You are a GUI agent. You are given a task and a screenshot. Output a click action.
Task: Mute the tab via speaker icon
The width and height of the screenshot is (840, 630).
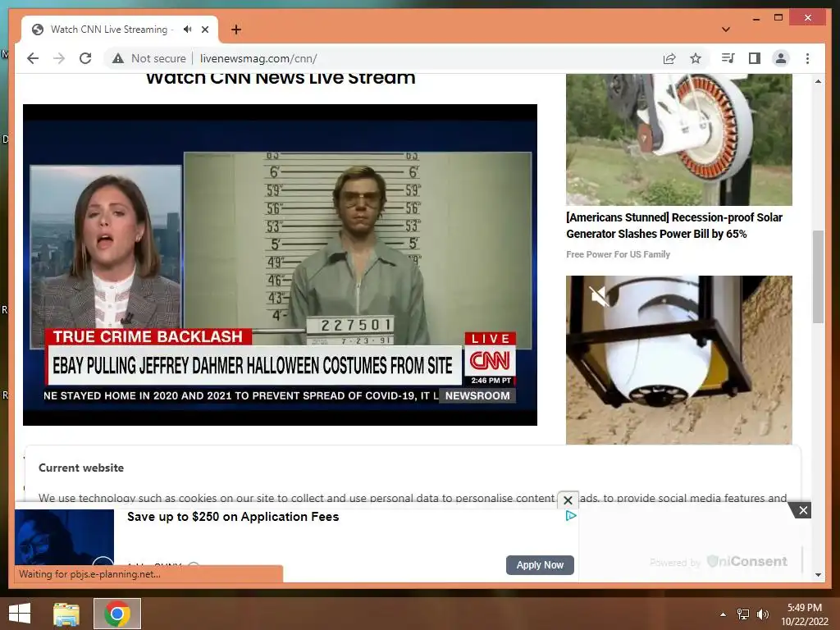pyautogui.click(x=187, y=30)
